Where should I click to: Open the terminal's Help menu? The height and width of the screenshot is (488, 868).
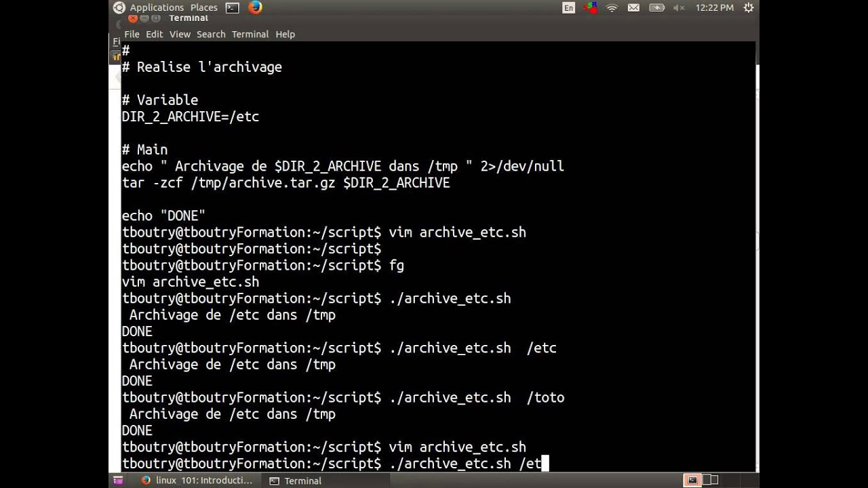(285, 34)
